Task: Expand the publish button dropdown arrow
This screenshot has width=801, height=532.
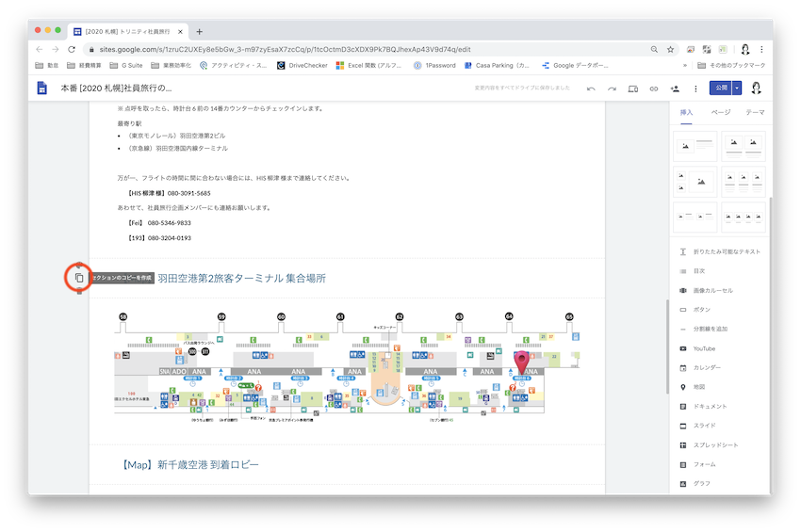Action: tap(737, 88)
